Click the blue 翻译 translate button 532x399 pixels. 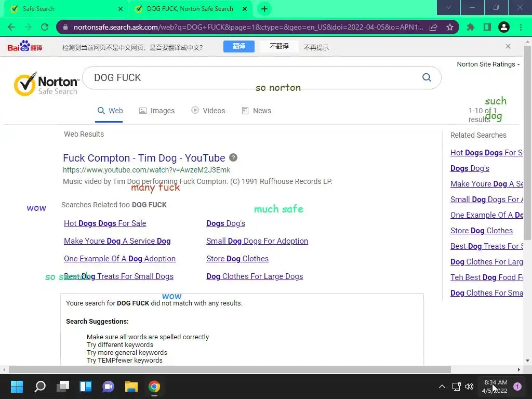tap(239, 46)
